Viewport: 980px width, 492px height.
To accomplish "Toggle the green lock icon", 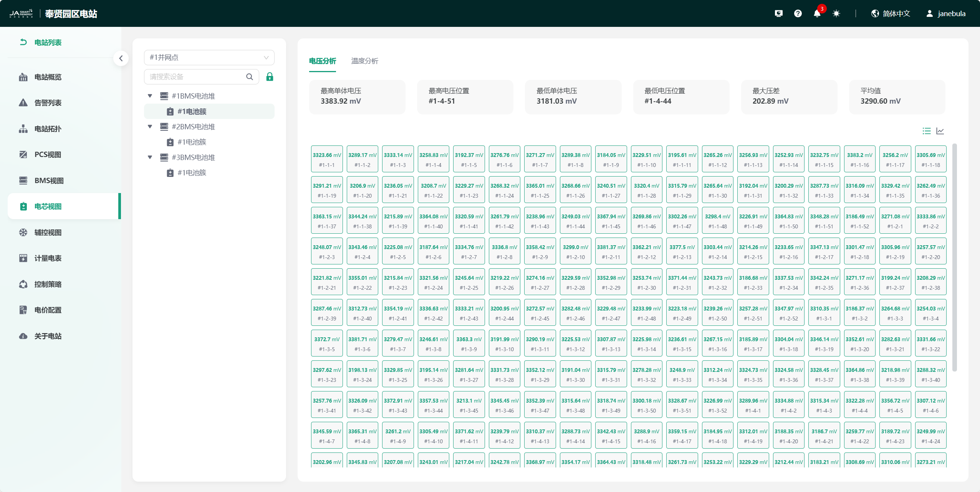I will pyautogui.click(x=270, y=77).
